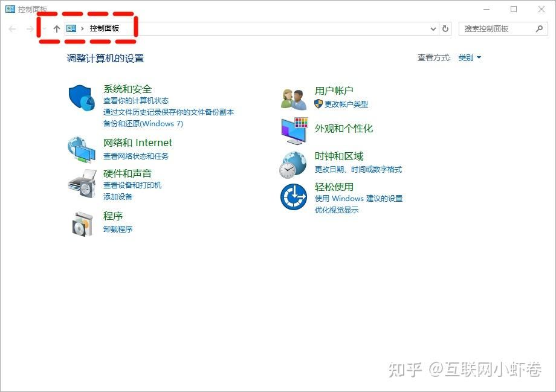Click the Control Panel icon in the address bar
556x392 pixels.
(72, 28)
